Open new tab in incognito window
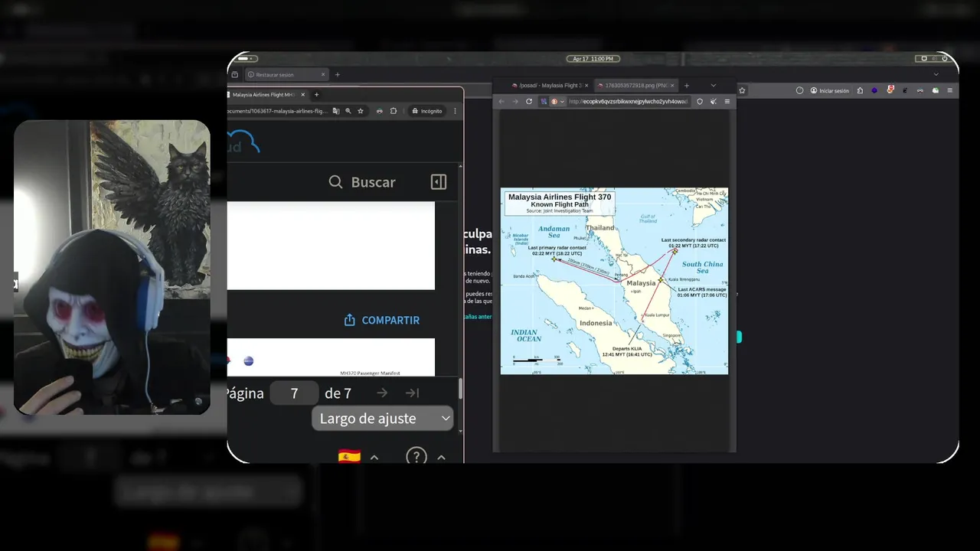The width and height of the screenshot is (980, 551). pos(316,95)
